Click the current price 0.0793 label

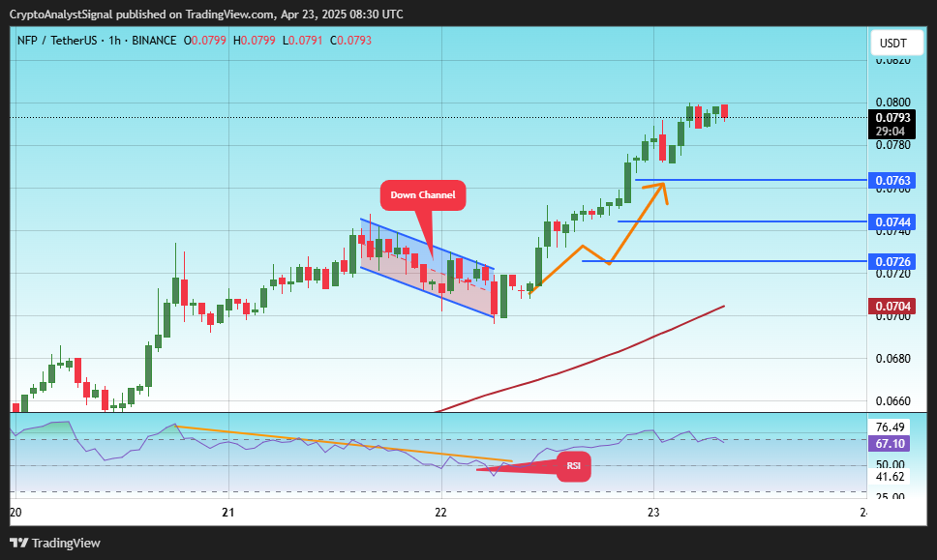892,118
